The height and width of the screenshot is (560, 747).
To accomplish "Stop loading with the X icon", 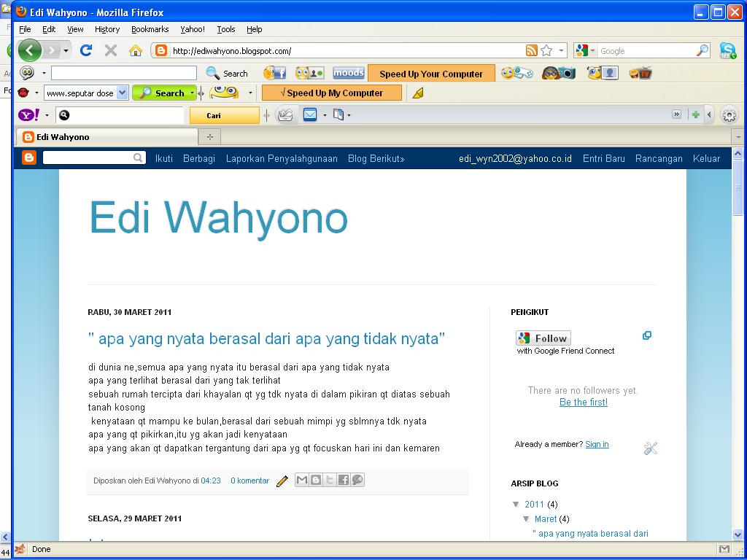I will pos(111,50).
